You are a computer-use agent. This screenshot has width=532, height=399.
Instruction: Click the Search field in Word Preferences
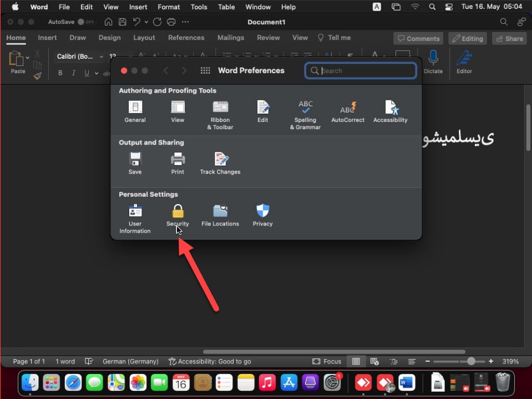[x=361, y=70]
